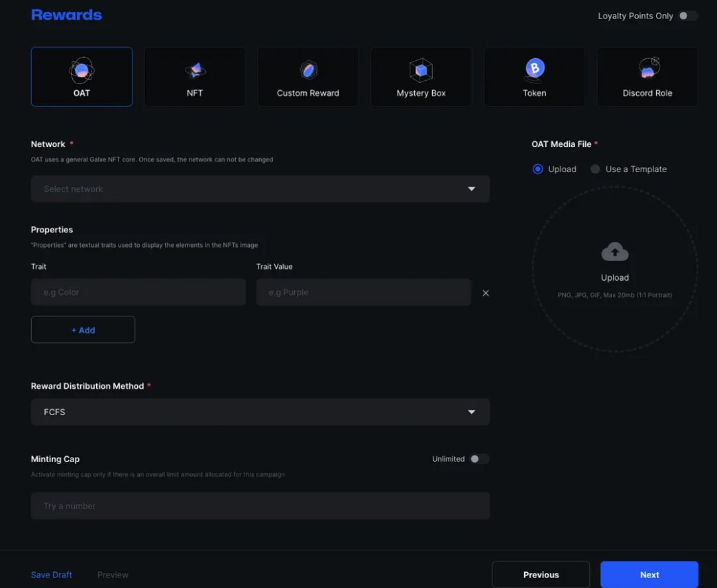717x588 pixels.
Task: Select the OAT reward type icon
Action: pos(82,70)
